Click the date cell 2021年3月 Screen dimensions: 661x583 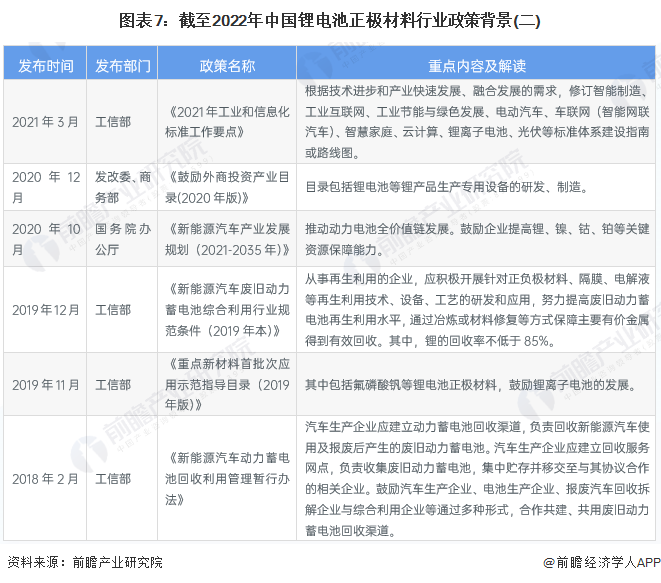click(46, 122)
